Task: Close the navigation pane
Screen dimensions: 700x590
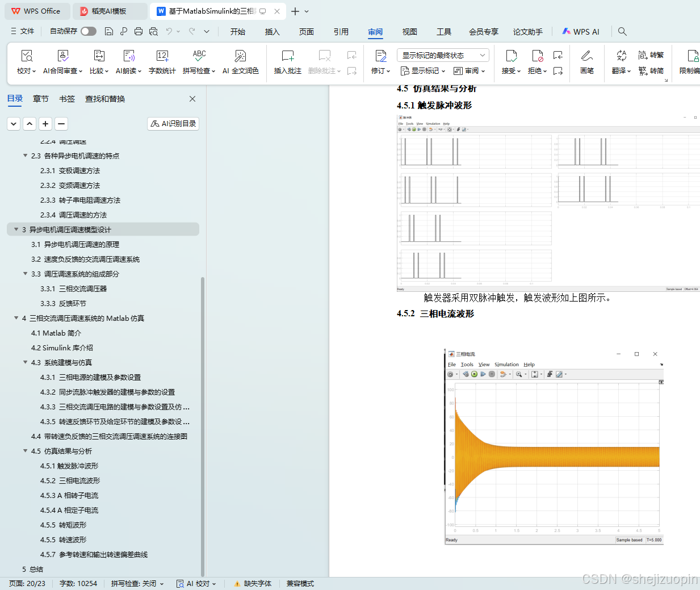Action: pyautogui.click(x=192, y=99)
